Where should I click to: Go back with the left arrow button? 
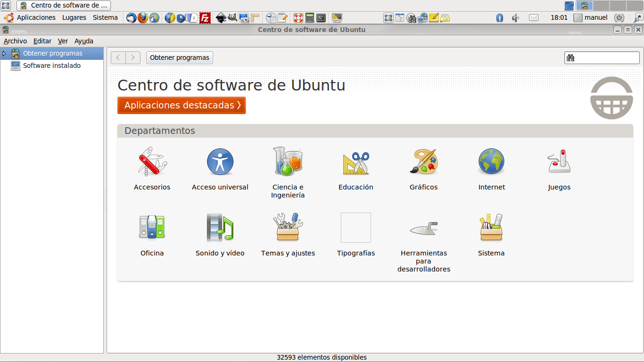pyautogui.click(x=118, y=58)
